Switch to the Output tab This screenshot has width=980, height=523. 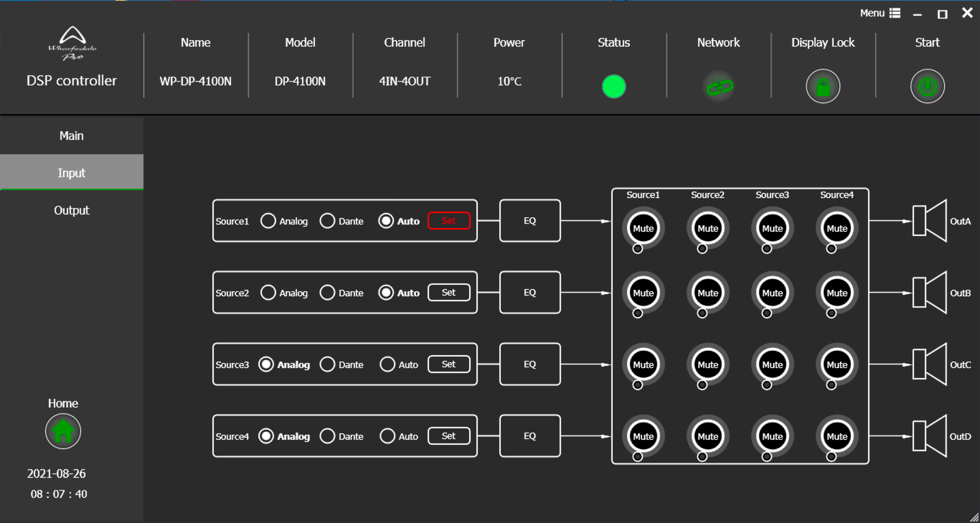click(x=72, y=210)
